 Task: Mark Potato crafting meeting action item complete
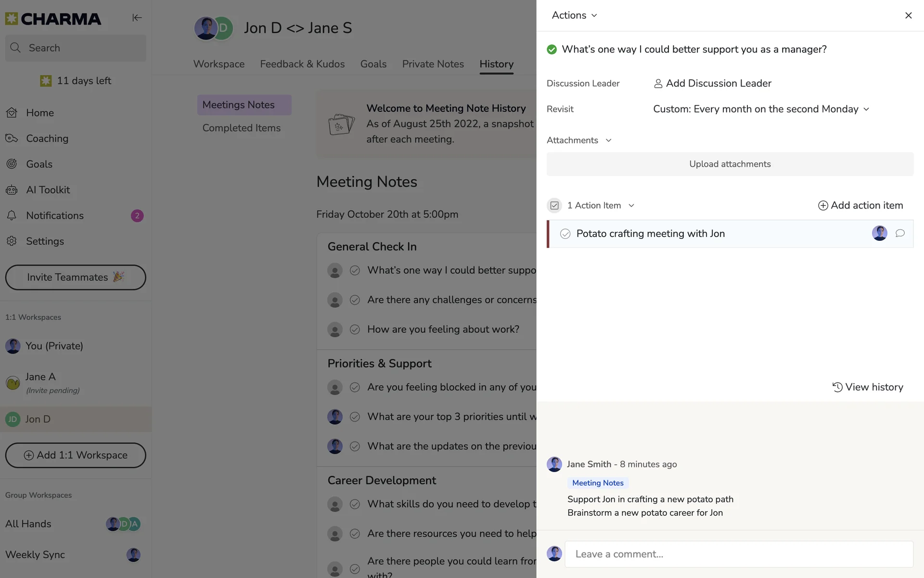(565, 234)
